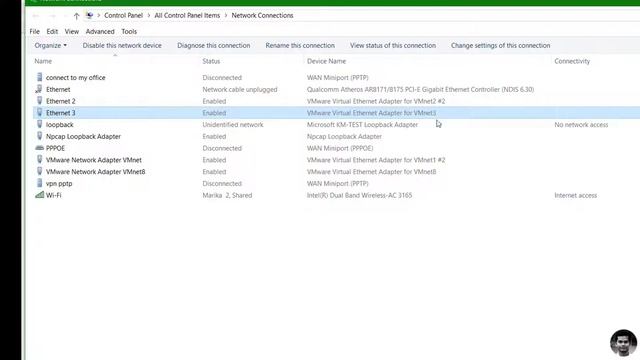Image resolution: width=640 pixels, height=360 pixels.
Task: Click the Ethernet adapter icon
Action: pos(39,89)
